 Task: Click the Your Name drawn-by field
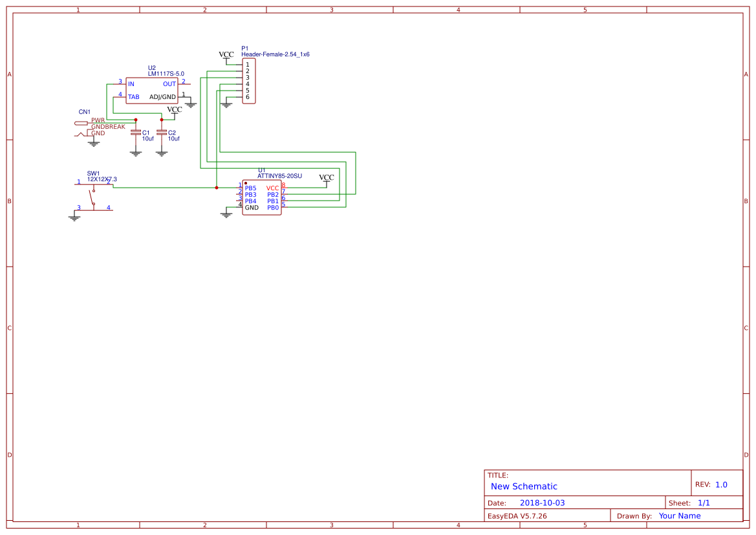679,516
